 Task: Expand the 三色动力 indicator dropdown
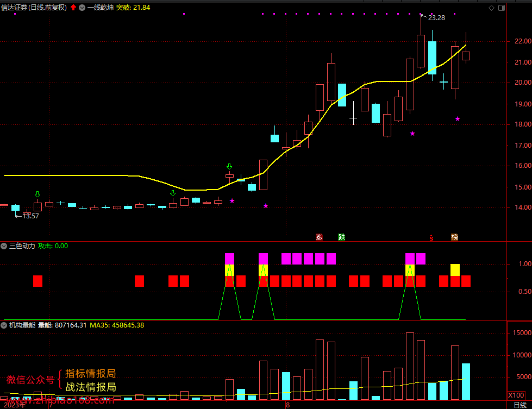coord(4,246)
